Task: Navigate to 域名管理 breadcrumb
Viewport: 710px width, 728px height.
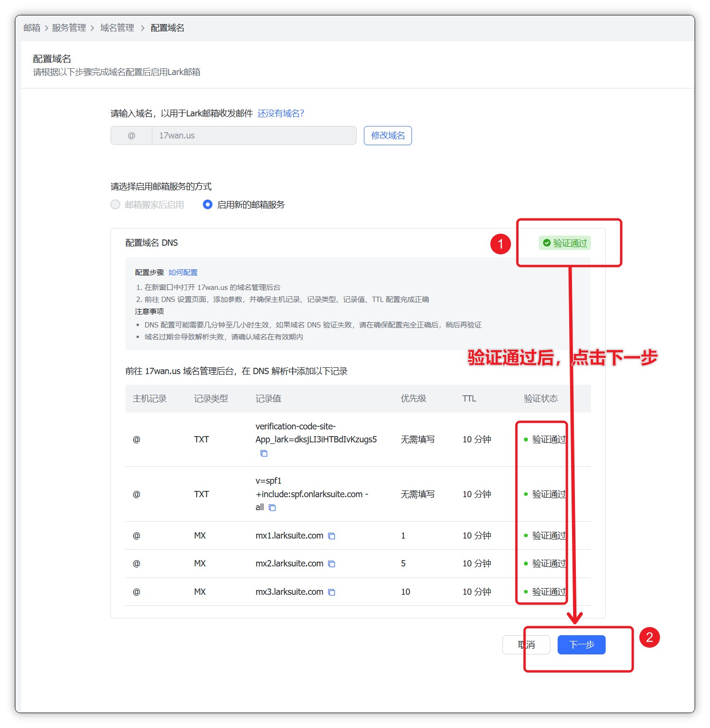Action: (117, 28)
